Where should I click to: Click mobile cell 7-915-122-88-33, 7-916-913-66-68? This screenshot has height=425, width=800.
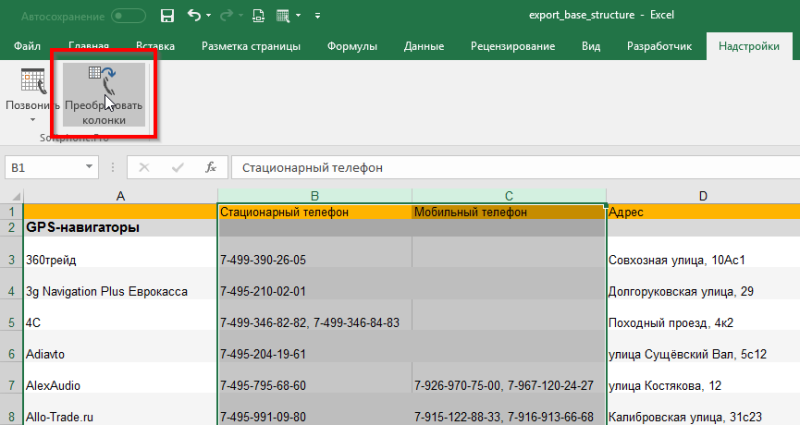tap(509, 409)
